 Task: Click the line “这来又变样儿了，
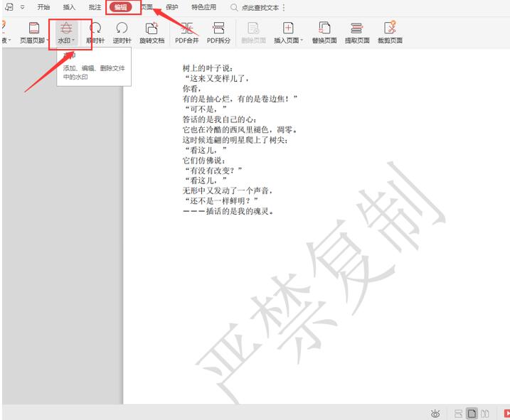216,78
